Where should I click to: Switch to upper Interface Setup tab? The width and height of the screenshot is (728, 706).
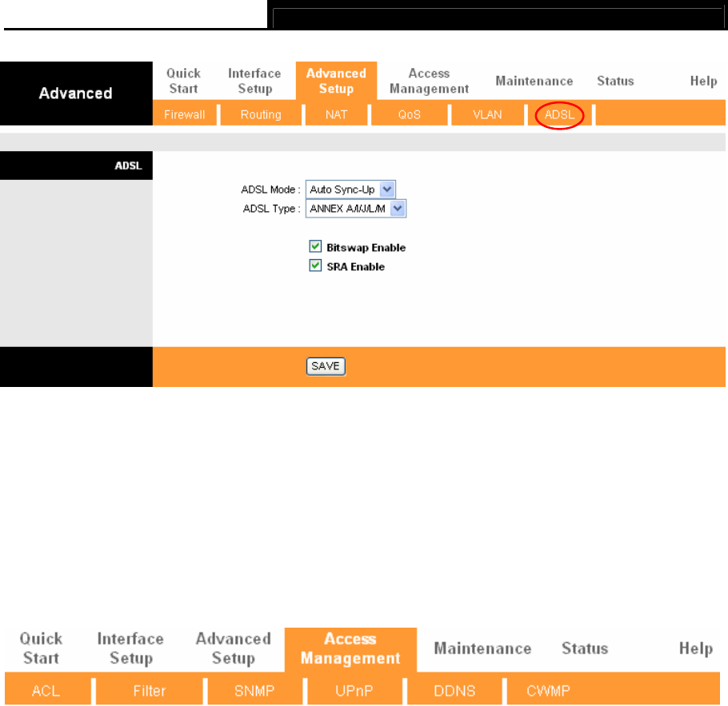point(254,81)
